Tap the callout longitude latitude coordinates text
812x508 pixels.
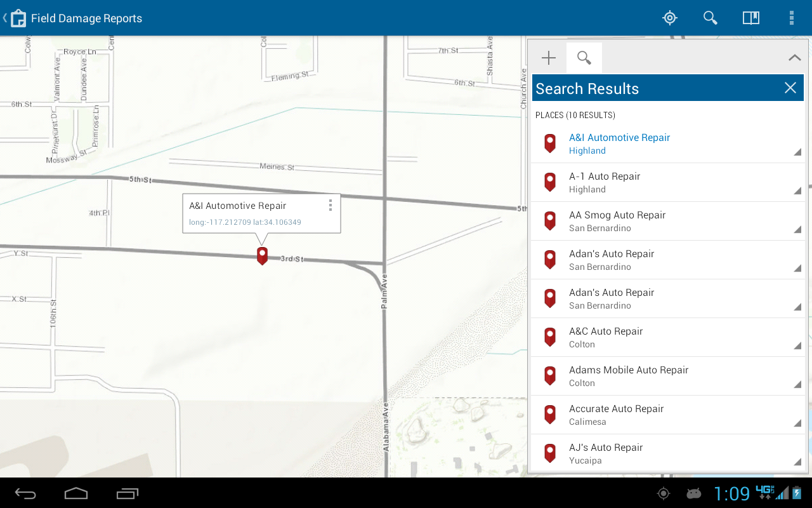tap(245, 222)
